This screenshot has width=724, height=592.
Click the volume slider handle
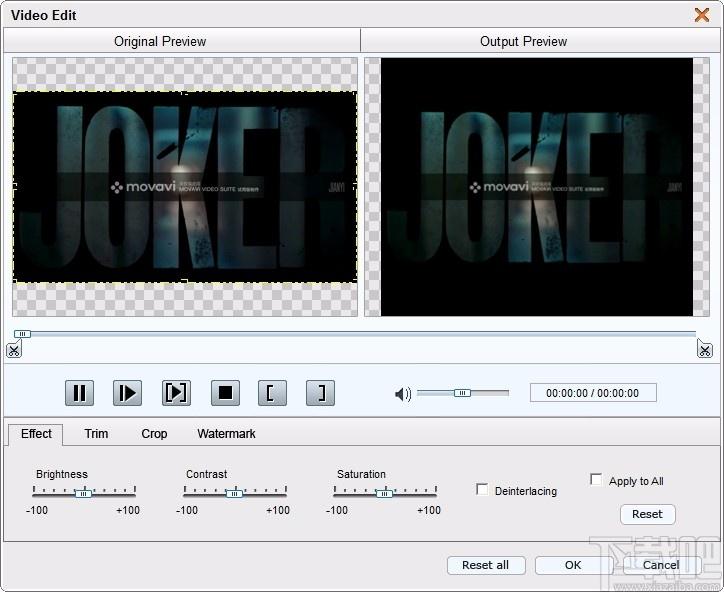point(462,393)
